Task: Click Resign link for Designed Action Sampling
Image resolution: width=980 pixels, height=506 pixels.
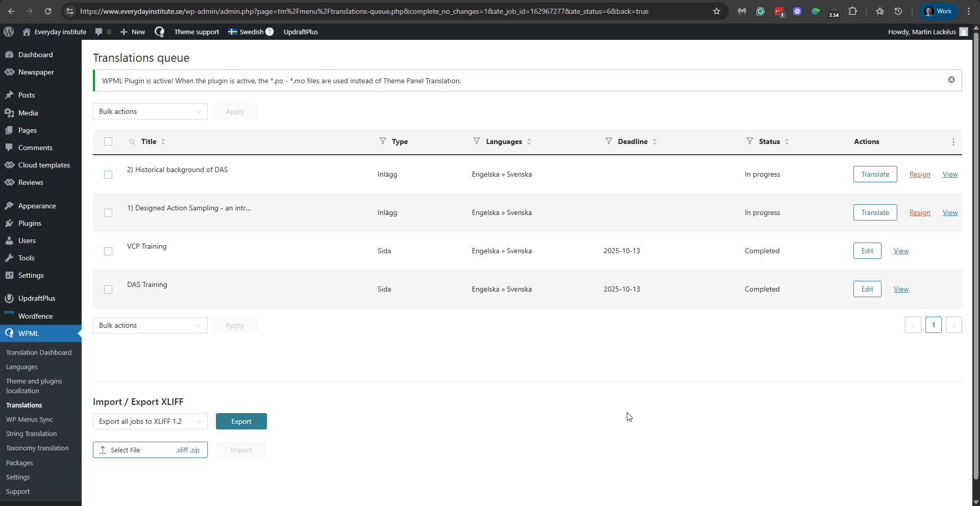Action: [x=919, y=212]
